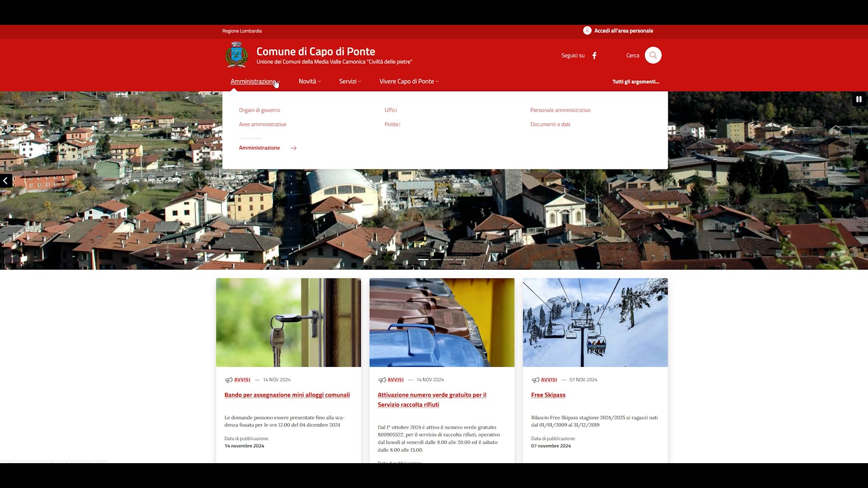
Task: Click the keys in door thumbnail
Action: pyautogui.click(x=288, y=323)
